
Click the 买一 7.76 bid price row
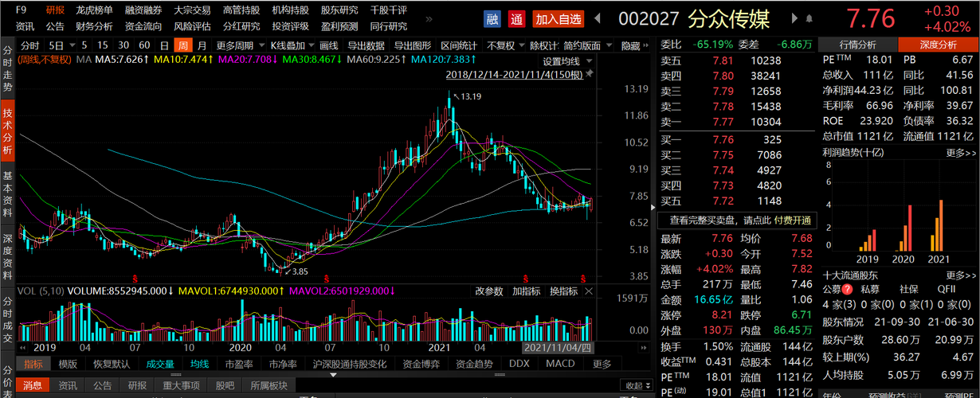737,139
